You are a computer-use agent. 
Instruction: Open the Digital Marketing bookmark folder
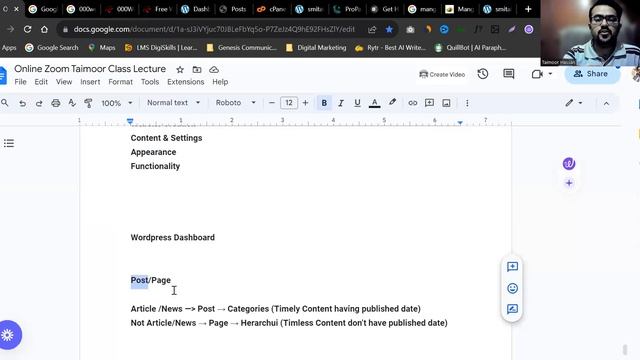(x=316, y=48)
